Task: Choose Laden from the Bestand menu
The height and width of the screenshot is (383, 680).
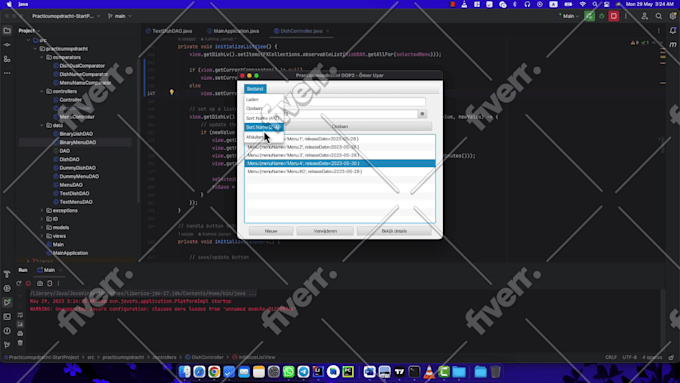Action: click(x=264, y=99)
